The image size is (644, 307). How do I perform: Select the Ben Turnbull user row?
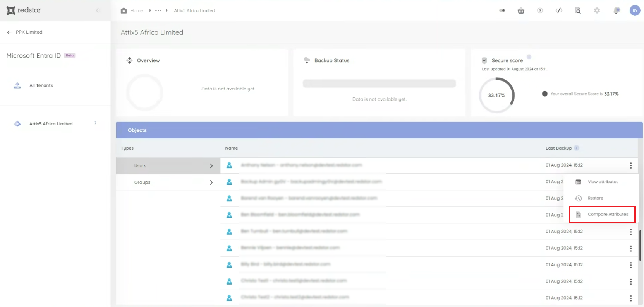pyautogui.click(x=429, y=232)
